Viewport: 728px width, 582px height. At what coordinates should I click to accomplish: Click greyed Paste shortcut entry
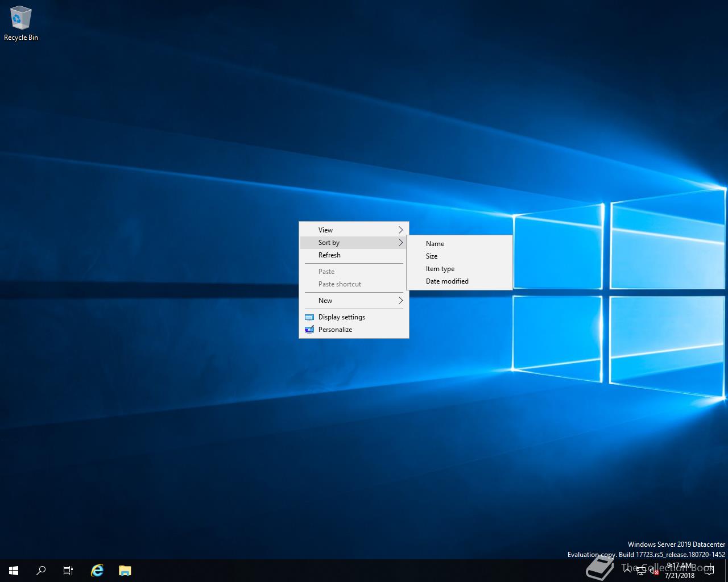(354, 284)
